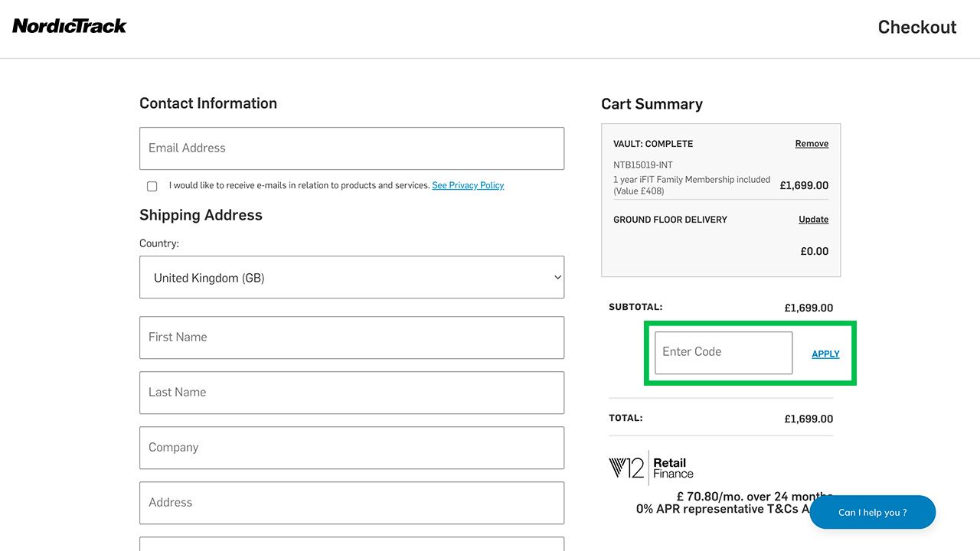This screenshot has height=551, width=980.
Task: Focus the Address input field
Action: (x=351, y=503)
